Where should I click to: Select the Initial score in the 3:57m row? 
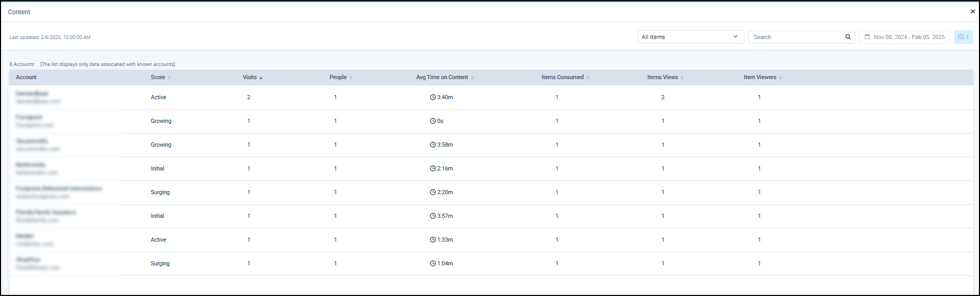coord(157,216)
